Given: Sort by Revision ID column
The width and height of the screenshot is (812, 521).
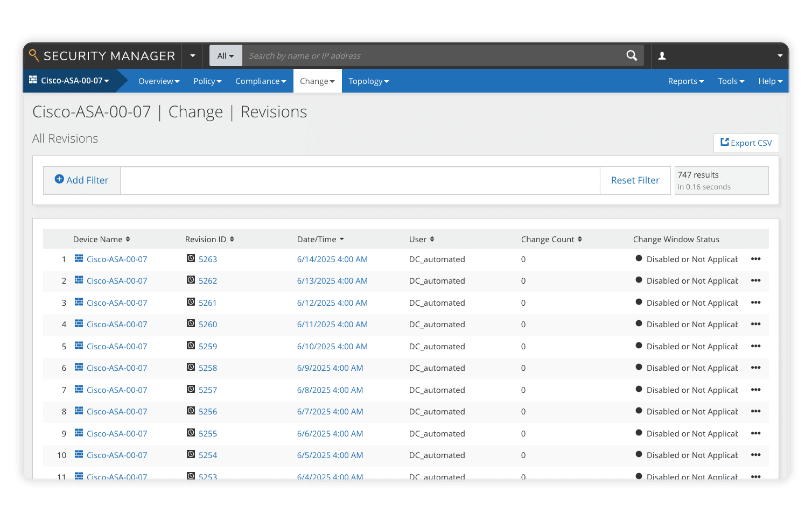Looking at the screenshot, I should point(209,240).
